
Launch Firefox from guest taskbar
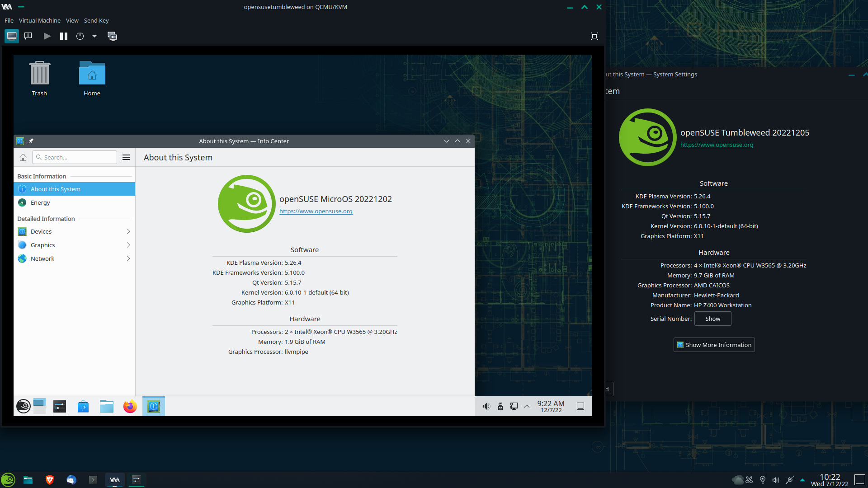pyautogui.click(x=130, y=406)
